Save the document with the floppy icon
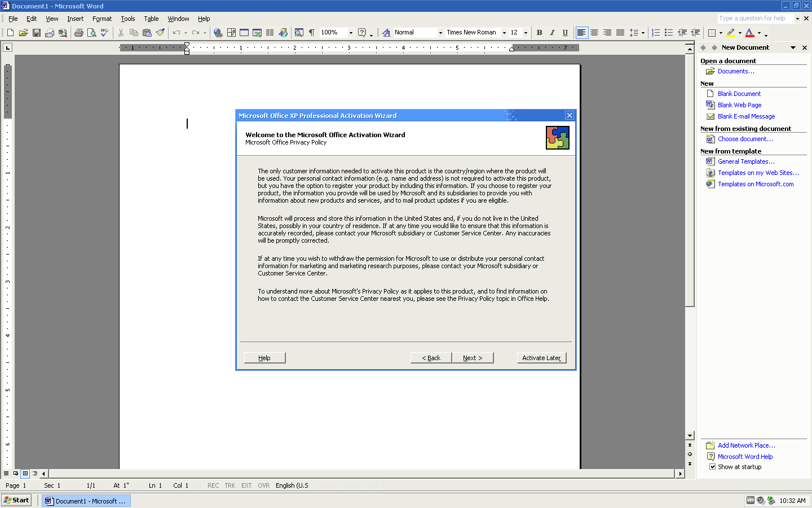This screenshot has height=508, width=812. pos(37,33)
